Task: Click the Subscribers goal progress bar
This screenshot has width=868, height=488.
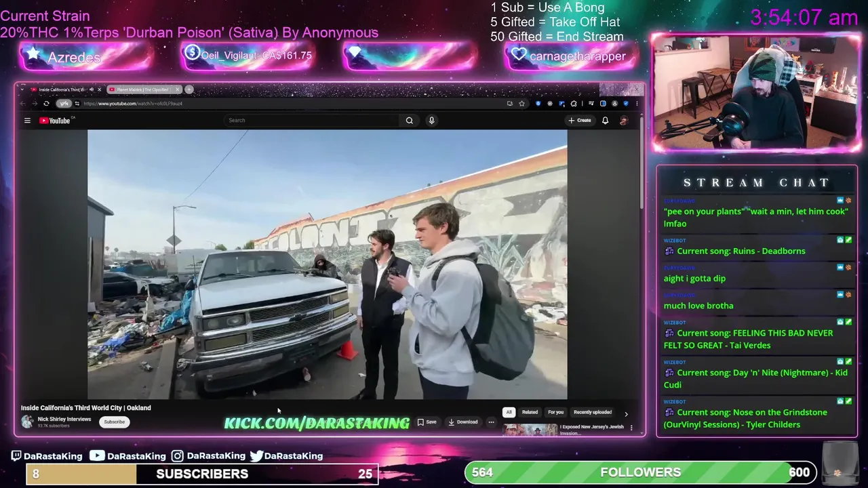Action: [x=202, y=474]
